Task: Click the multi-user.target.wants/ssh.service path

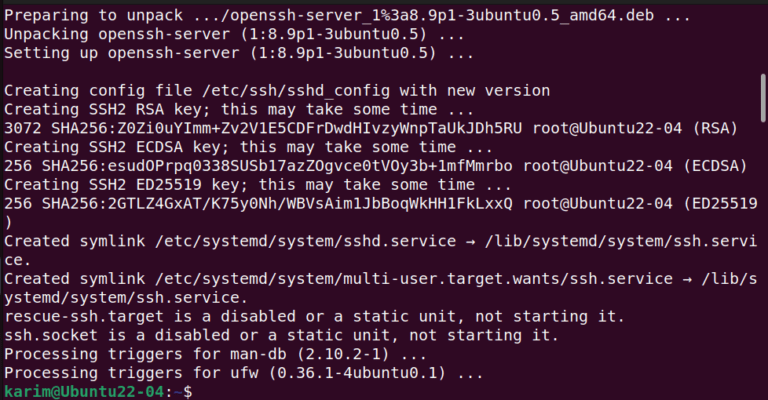Action: (413, 279)
